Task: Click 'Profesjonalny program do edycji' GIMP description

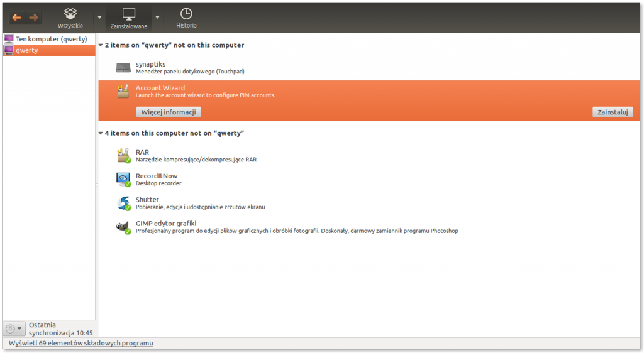Action: coord(297,231)
